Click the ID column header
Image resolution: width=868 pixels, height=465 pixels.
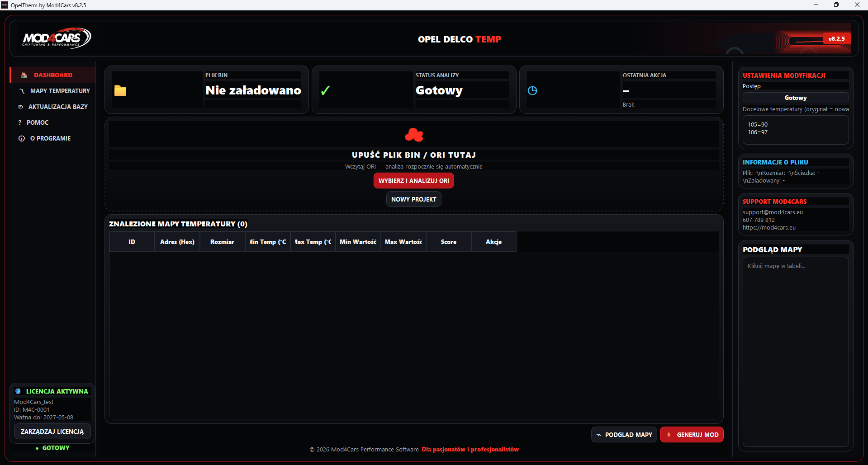pos(132,242)
